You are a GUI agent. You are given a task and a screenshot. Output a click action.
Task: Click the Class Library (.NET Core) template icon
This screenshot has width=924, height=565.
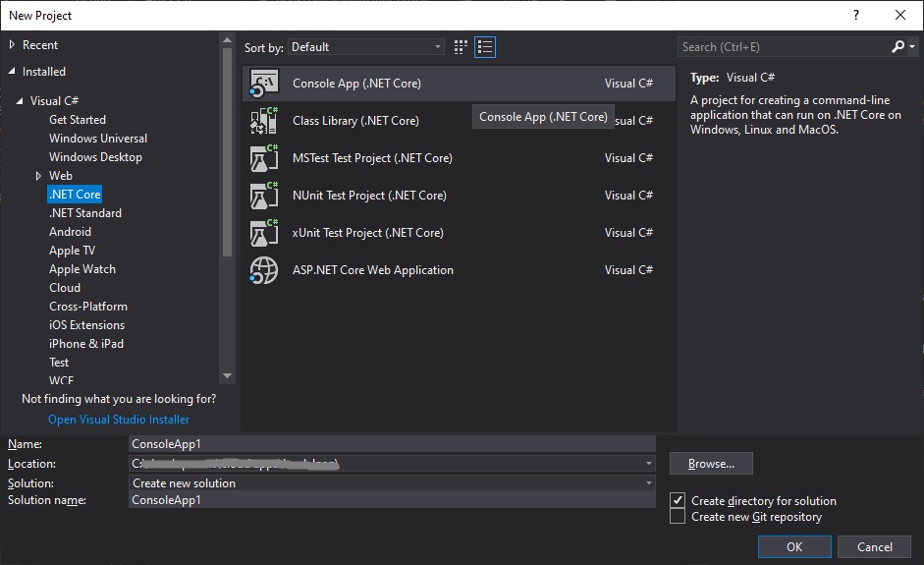(263, 120)
